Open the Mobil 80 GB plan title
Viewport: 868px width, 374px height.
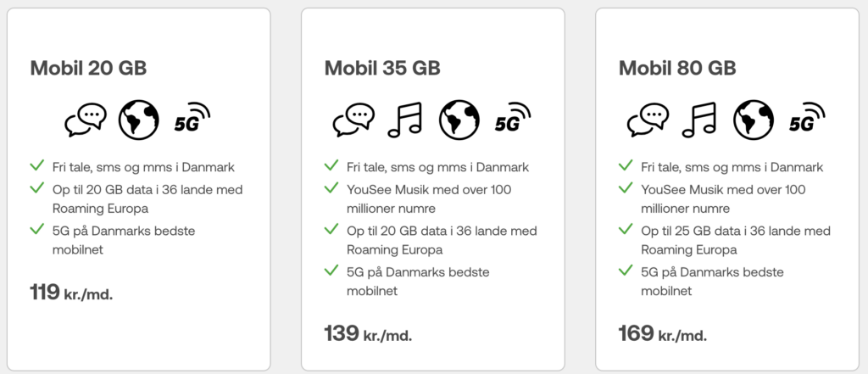tap(677, 68)
